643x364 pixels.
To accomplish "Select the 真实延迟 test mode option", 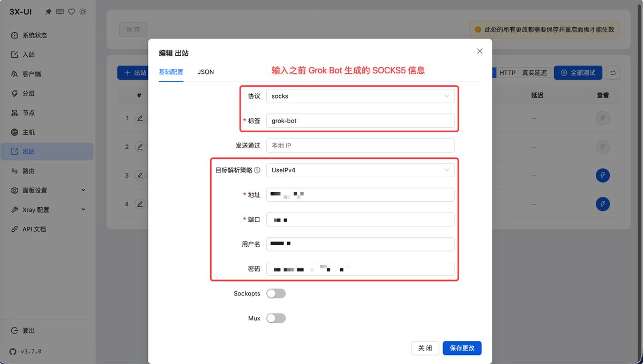I will coord(534,73).
